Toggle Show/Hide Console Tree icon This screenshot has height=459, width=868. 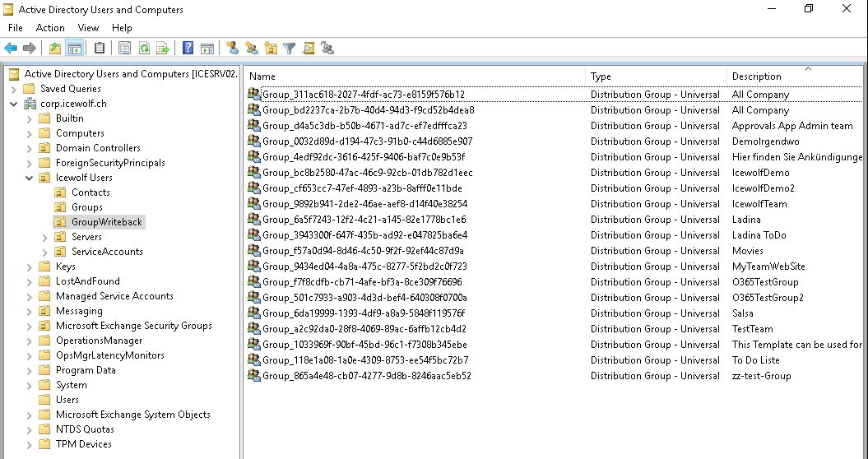pos(74,49)
